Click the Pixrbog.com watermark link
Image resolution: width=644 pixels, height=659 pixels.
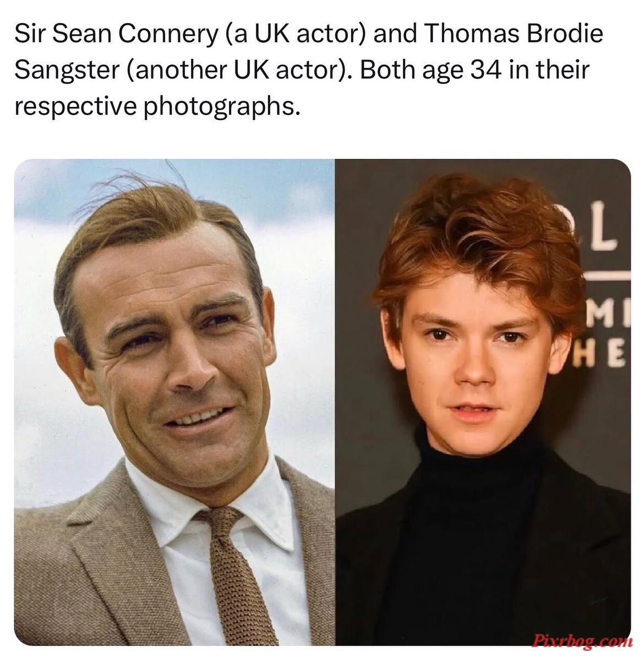point(582,640)
